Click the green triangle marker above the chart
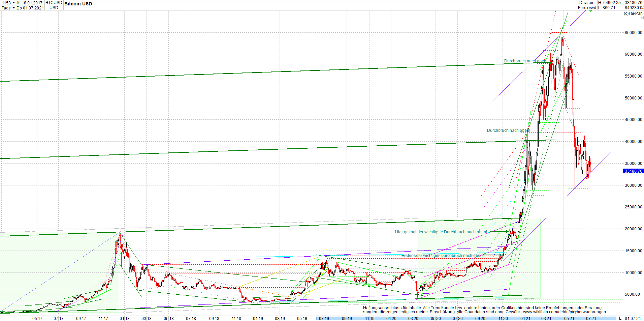 click(x=590, y=11)
